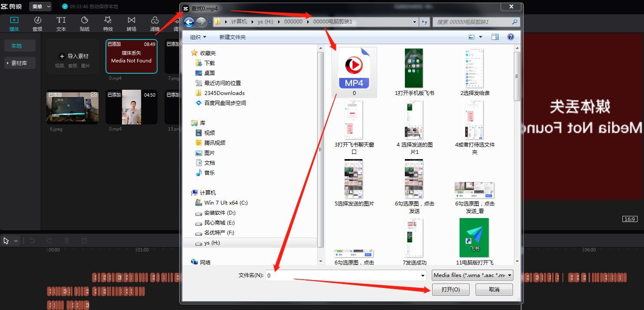Open dialog help question mark icon

click(x=511, y=37)
